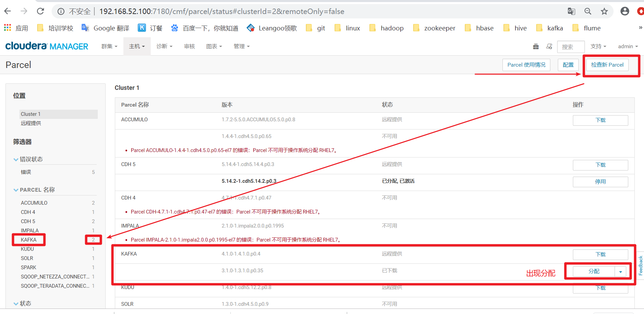Reload the page with refresh icon
Viewport: 644px width, 314px height.
[x=40, y=11]
